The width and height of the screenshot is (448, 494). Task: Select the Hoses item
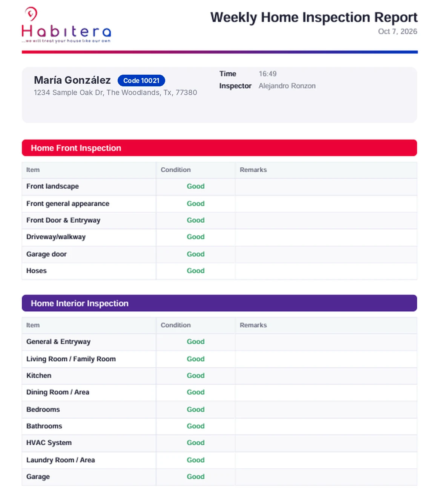(37, 271)
